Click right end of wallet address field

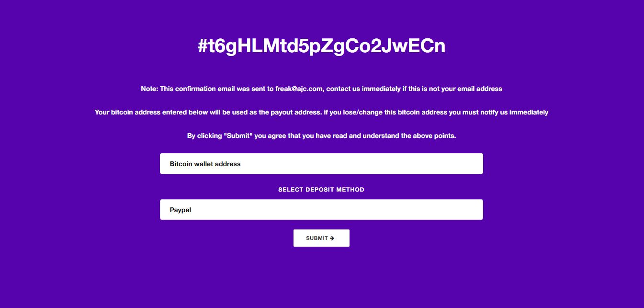474,164
